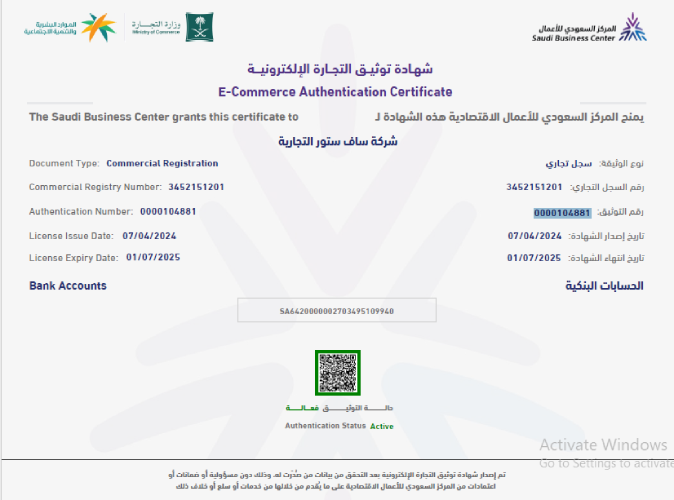Click the English grant statement sentence

point(164,117)
